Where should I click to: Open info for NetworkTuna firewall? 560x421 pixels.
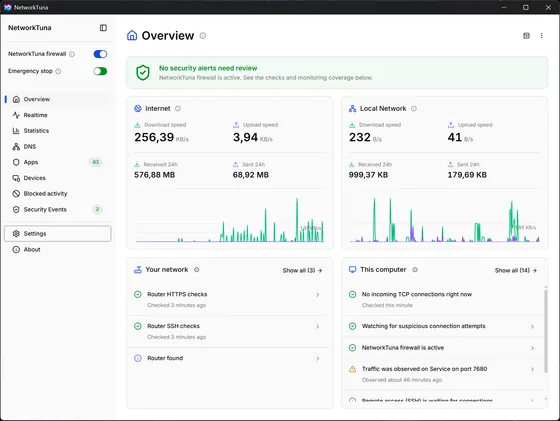72,54
